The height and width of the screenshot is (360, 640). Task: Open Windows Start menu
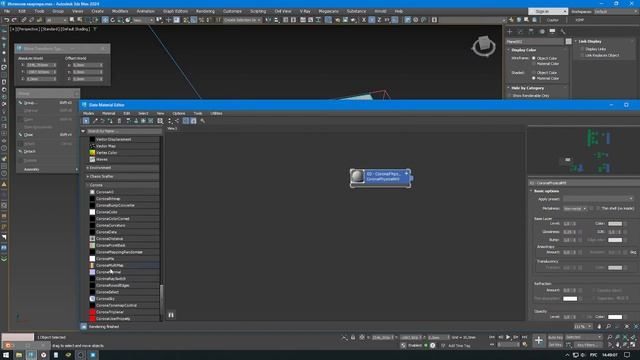coord(6,355)
